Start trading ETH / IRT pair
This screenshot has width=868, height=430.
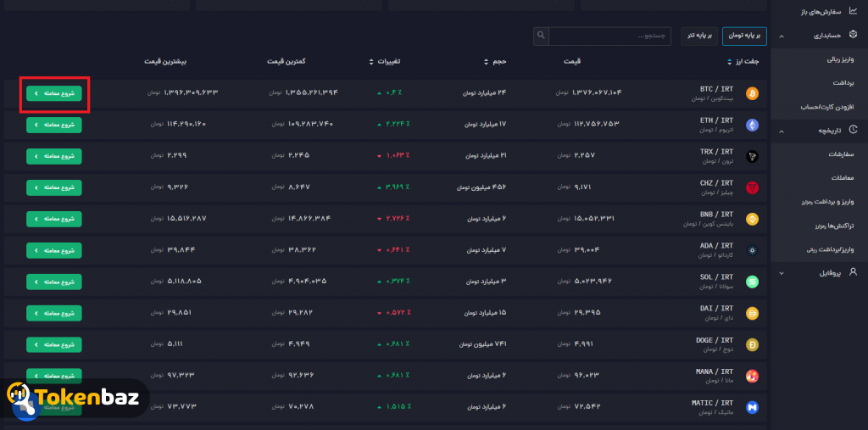coord(53,125)
